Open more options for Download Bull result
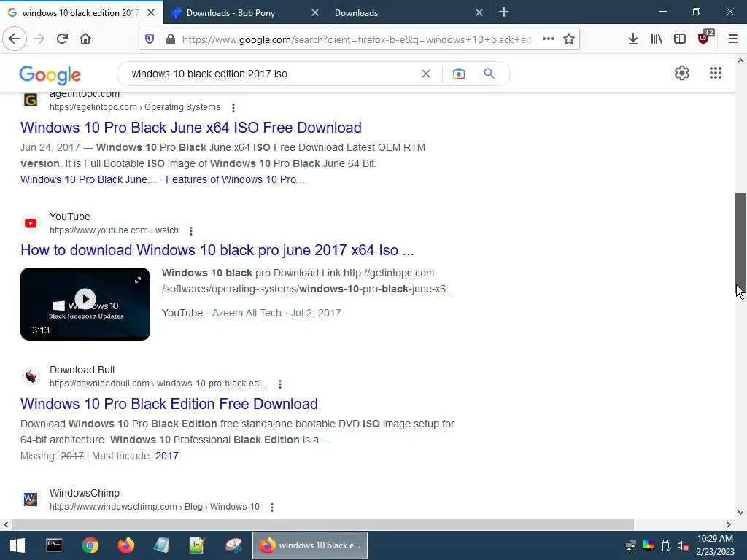The width and height of the screenshot is (747, 560). pos(280,384)
